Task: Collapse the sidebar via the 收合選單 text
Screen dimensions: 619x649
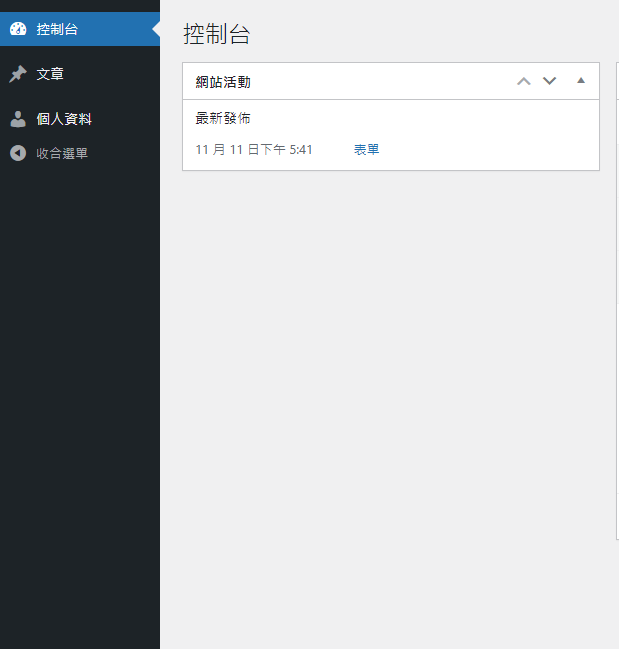Action: coord(62,153)
